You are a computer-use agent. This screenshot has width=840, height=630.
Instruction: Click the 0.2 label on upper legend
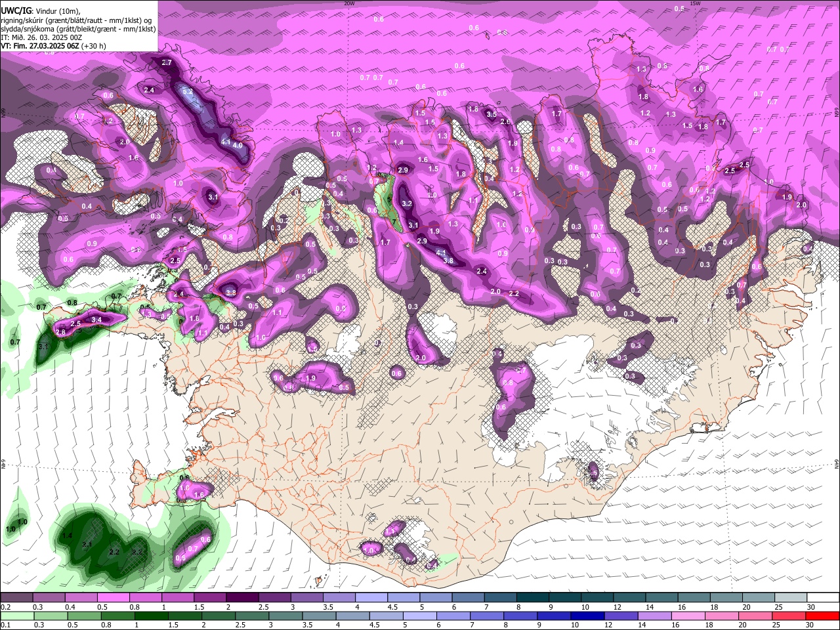pyautogui.click(x=6, y=607)
